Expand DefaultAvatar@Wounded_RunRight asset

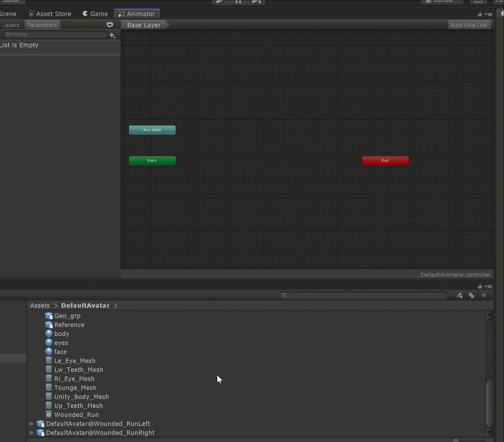(31, 433)
